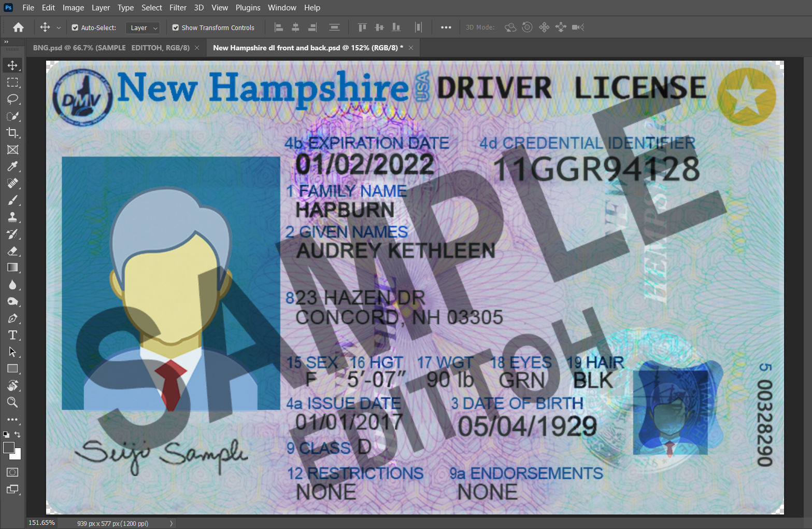Viewport: 812px width, 529px height.
Task: Open the Filter menu
Action: tap(178, 8)
